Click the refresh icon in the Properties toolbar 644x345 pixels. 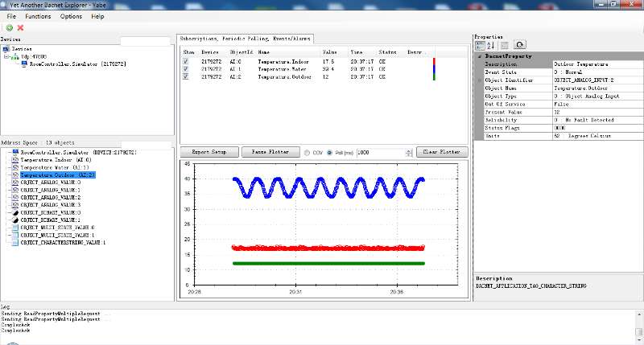coord(520,45)
